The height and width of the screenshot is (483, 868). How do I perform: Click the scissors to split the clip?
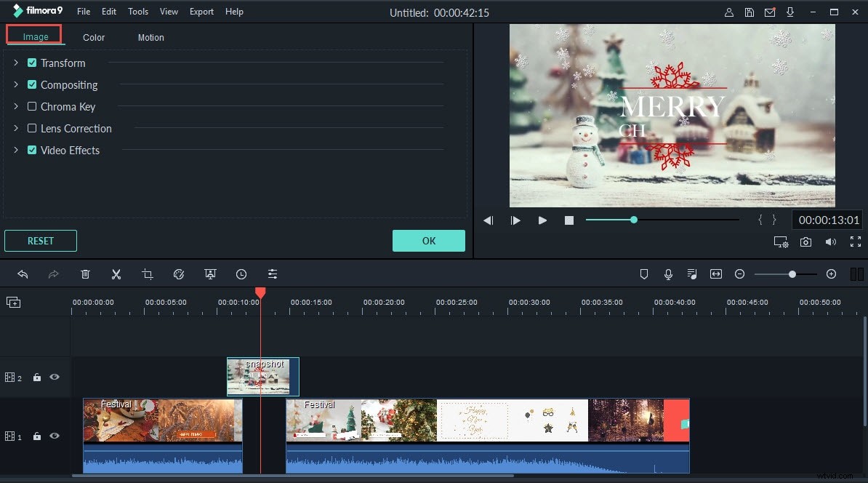click(x=116, y=274)
